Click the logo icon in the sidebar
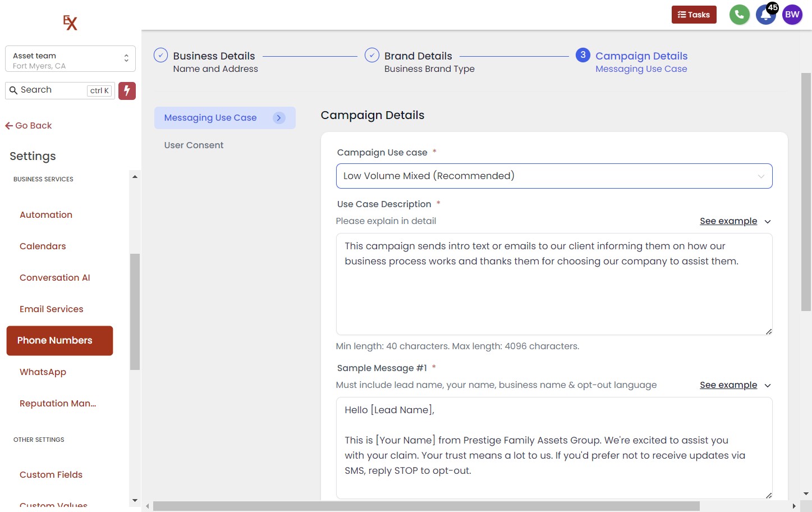 click(x=70, y=22)
